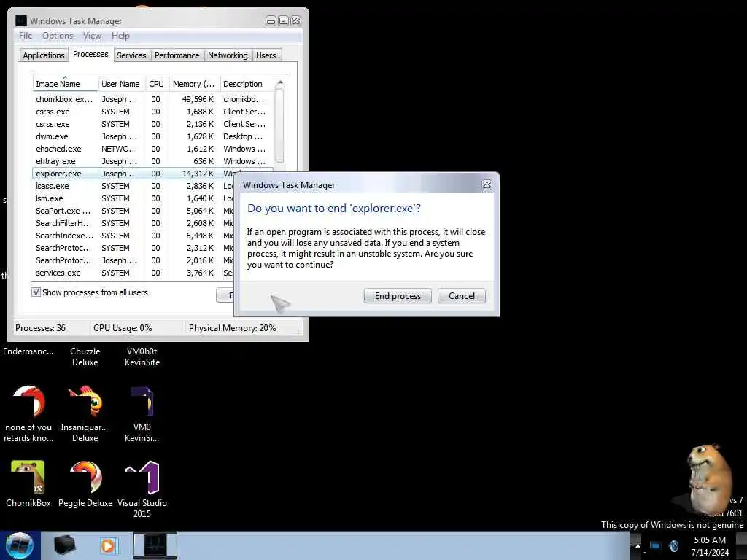
Task: Switch to the Performance tab
Action: [x=177, y=55]
